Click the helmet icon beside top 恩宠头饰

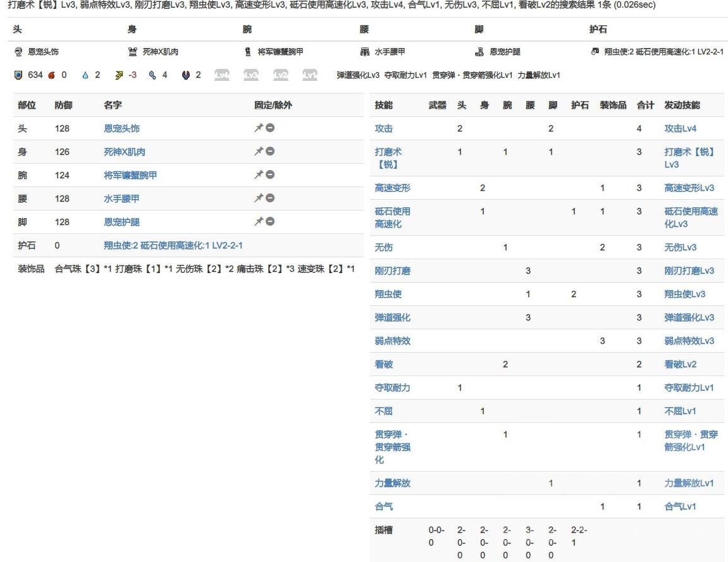[18, 52]
